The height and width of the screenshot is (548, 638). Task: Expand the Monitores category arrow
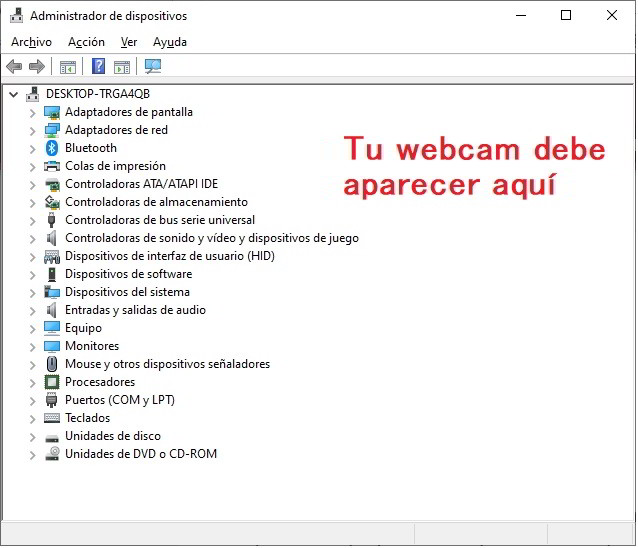(32, 346)
